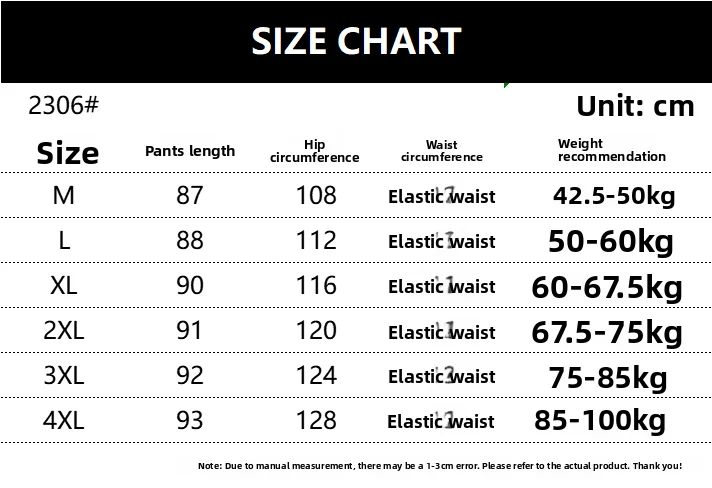
Task: Select the 2XL size row label
Action: [64, 330]
